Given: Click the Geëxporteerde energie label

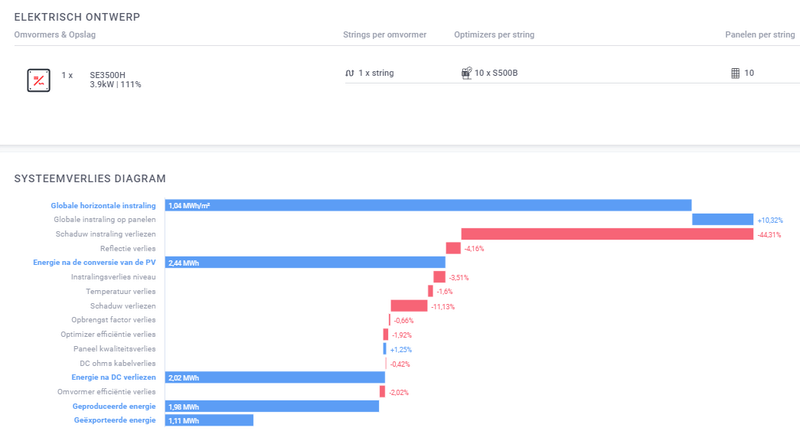Looking at the screenshot, I should (115, 421).
